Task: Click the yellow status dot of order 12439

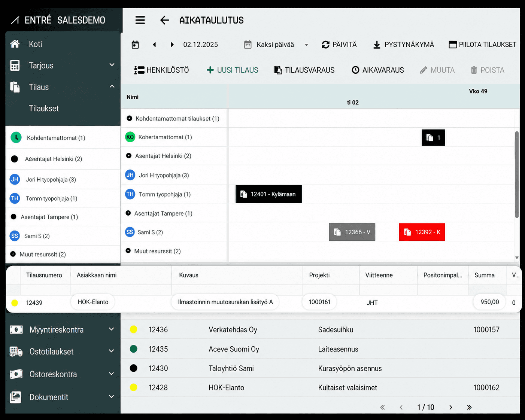Action: [x=15, y=303]
